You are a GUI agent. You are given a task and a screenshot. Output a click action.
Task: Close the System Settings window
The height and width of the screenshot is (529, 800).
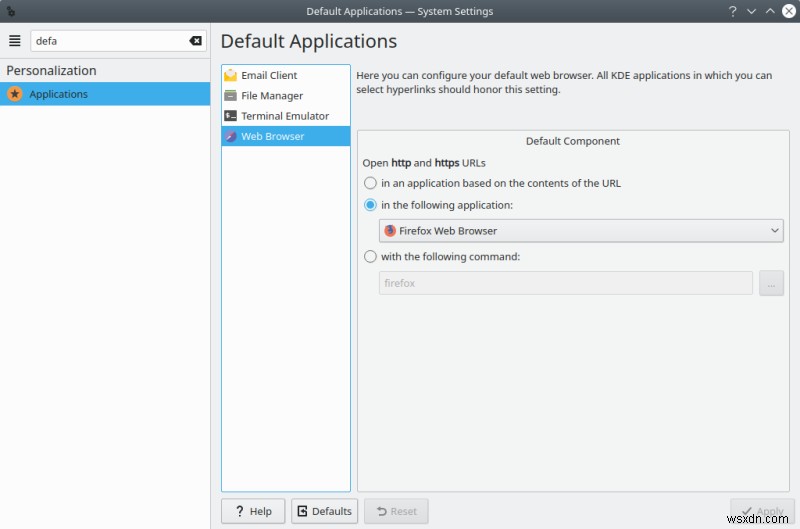point(789,11)
